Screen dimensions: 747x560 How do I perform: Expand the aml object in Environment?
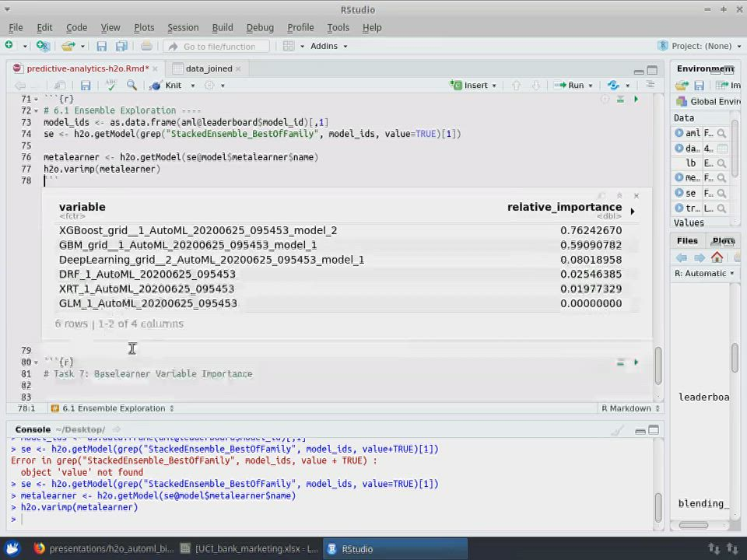point(679,133)
